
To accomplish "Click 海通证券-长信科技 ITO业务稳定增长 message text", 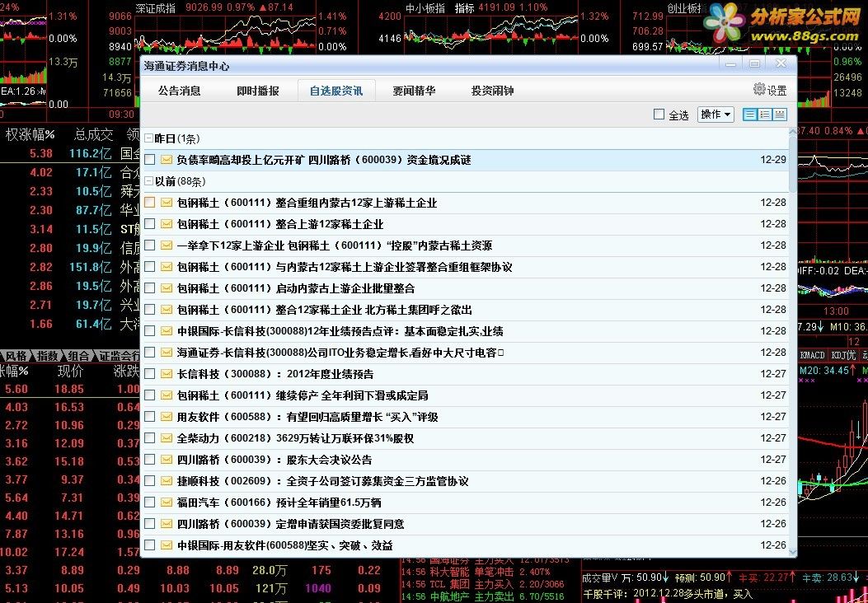I will pos(340,353).
